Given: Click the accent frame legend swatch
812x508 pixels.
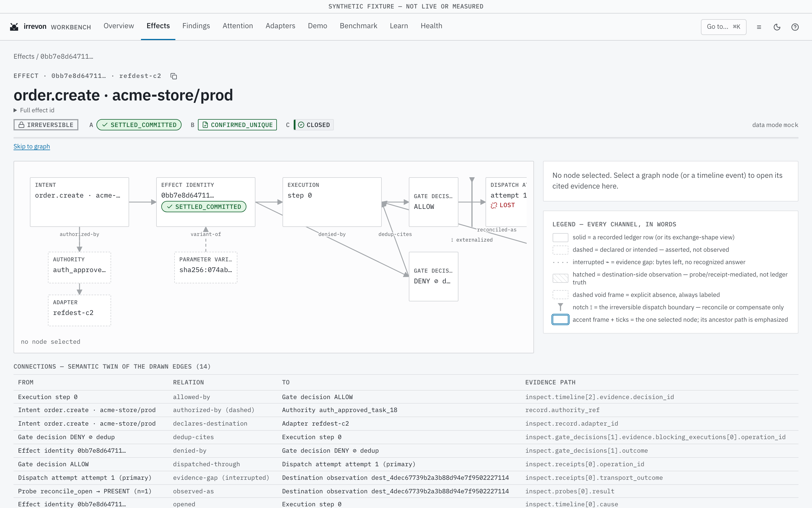Looking at the screenshot, I should point(560,319).
